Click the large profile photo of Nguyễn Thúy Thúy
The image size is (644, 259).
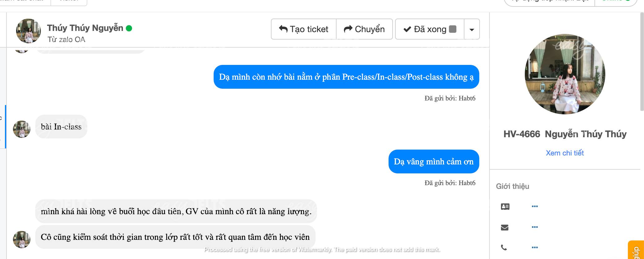(565, 74)
